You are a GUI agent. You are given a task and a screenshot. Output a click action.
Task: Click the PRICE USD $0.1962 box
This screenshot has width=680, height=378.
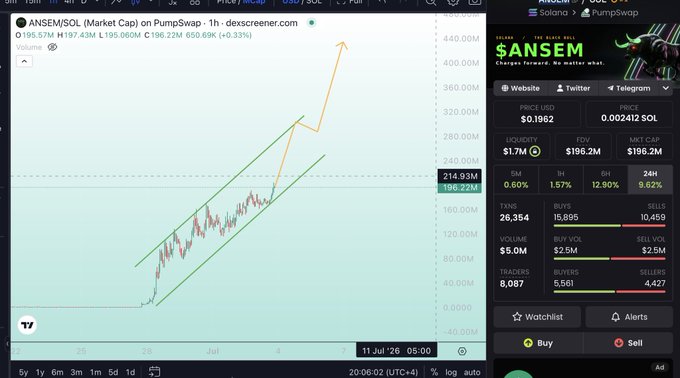click(537, 114)
